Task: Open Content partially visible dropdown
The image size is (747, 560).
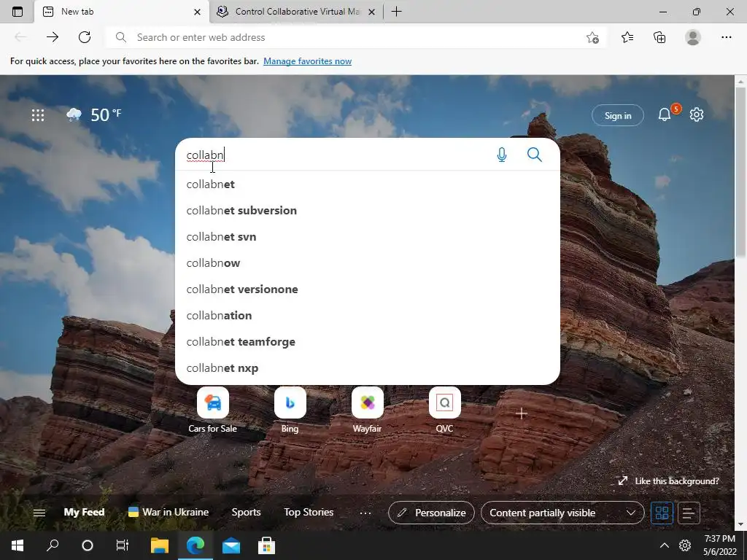Action: (562, 513)
